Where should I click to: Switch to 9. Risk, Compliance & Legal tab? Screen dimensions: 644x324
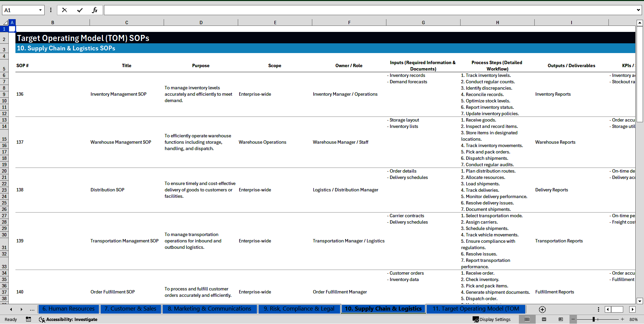pyautogui.click(x=299, y=309)
